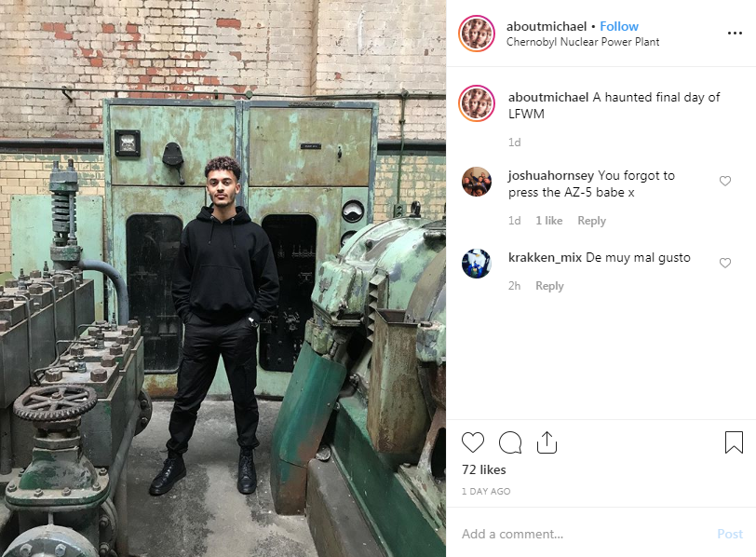Like joshuahornsey's comment with the small heart
Viewport: 756px width, 557px height.
point(725,181)
